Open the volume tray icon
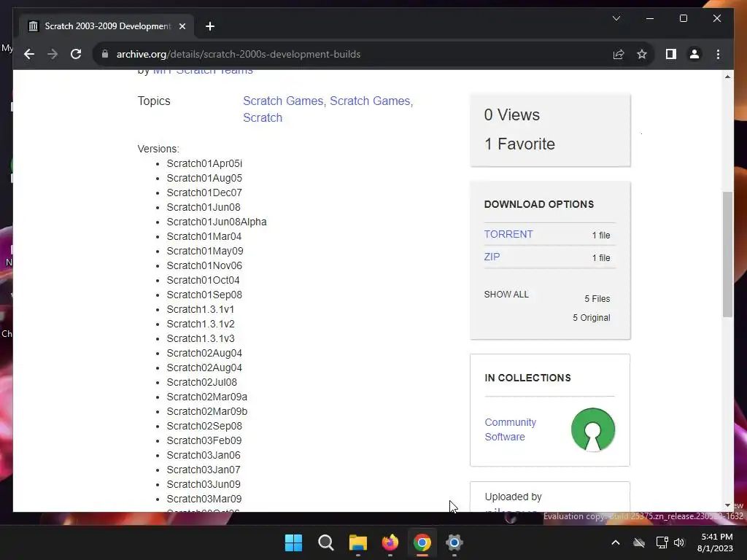The height and width of the screenshot is (560, 747). pyautogui.click(x=679, y=542)
